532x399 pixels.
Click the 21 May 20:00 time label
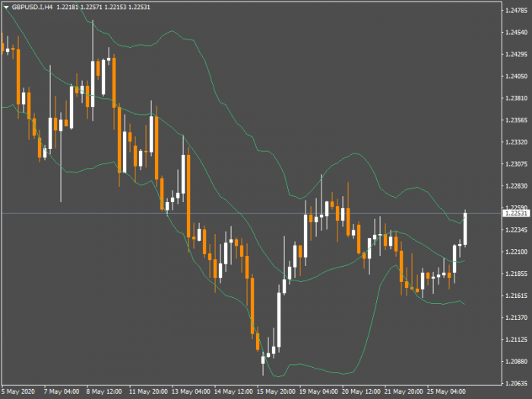click(x=404, y=391)
